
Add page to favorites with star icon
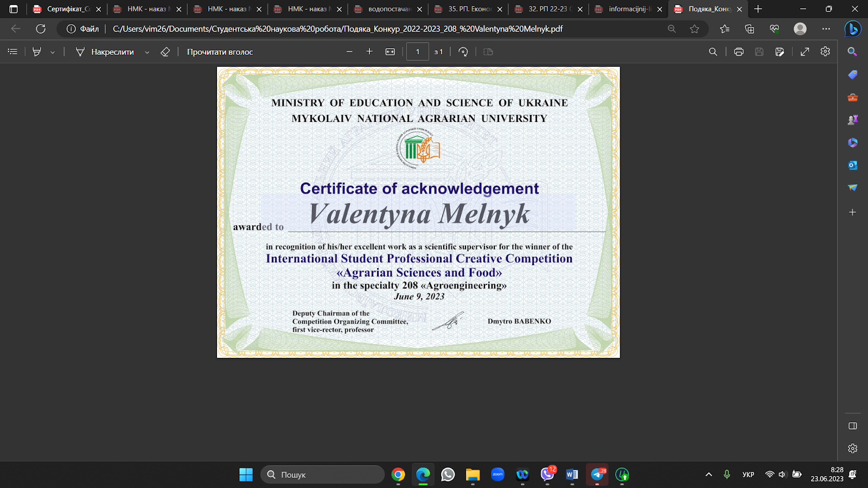pos(694,29)
